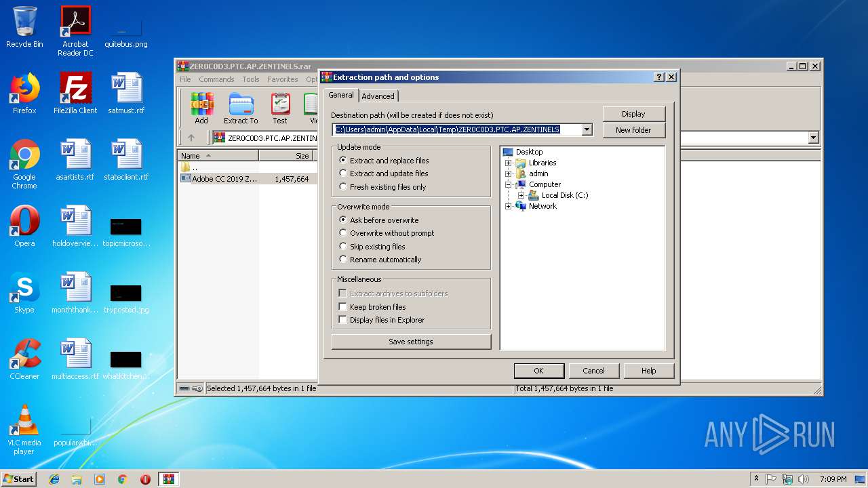Expand Local Disk (C:) node
This screenshot has width=868, height=488.
[x=521, y=195]
